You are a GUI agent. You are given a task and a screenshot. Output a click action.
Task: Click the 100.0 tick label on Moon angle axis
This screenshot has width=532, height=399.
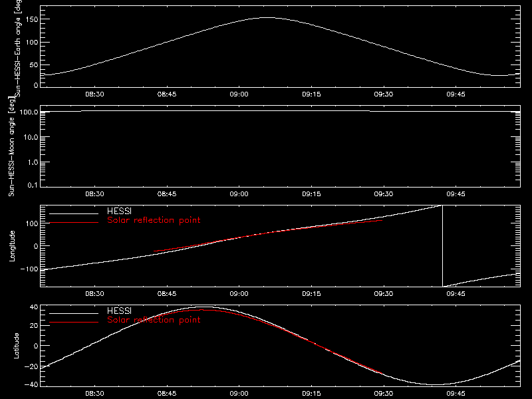coord(29,112)
